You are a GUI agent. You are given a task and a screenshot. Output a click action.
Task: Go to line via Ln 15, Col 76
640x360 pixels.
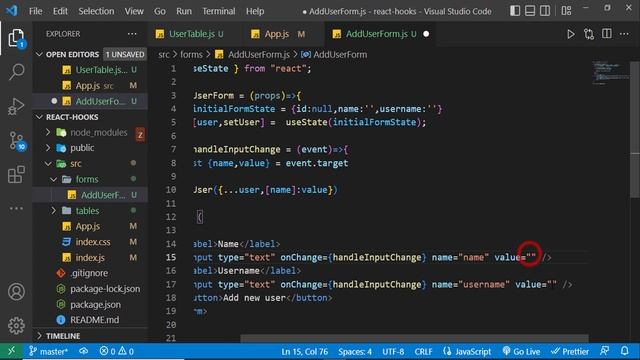pyautogui.click(x=304, y=351)
